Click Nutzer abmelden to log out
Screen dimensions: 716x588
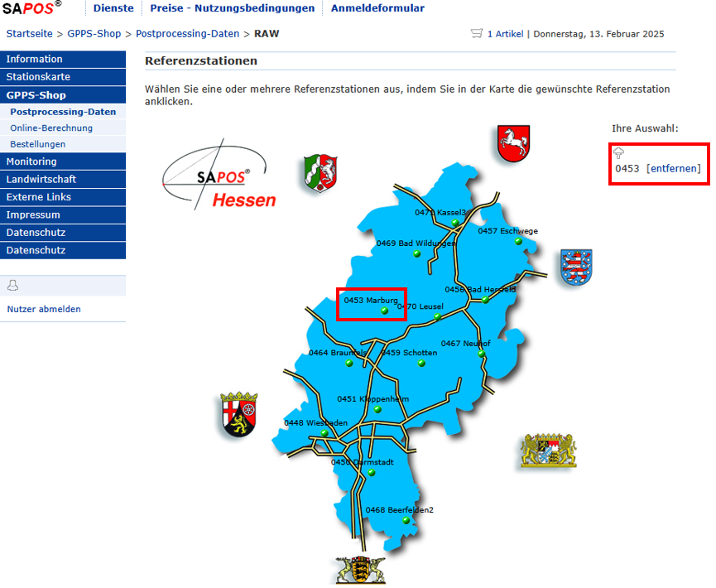(x=44, y=309)
